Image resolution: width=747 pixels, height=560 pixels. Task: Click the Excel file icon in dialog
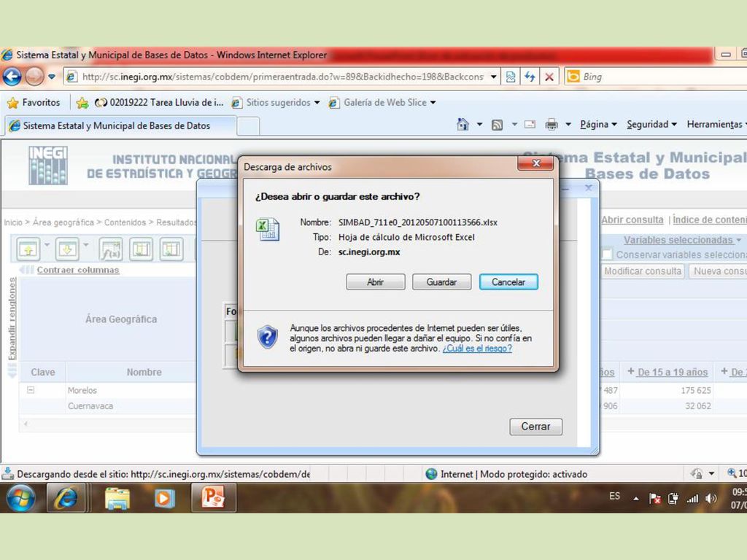pos(267,230)
